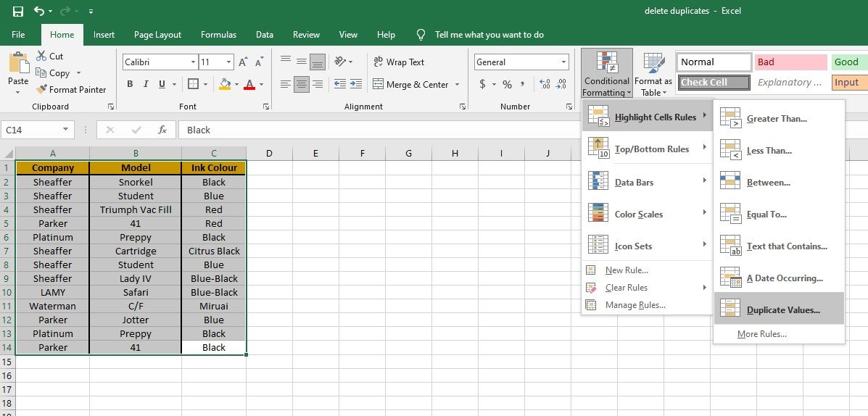Click the Percent Style icon
The width and height of the screenshot is (868, 416).
[507, 84]
